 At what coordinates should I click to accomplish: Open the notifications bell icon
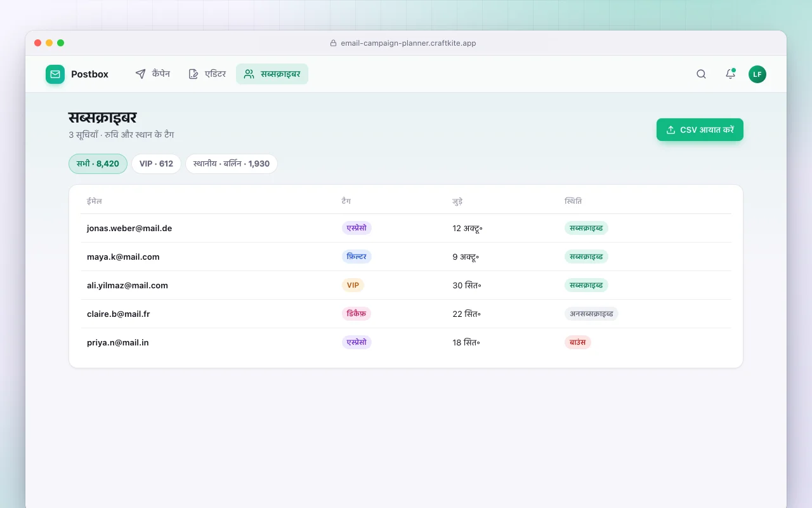[x=730, y=74]
